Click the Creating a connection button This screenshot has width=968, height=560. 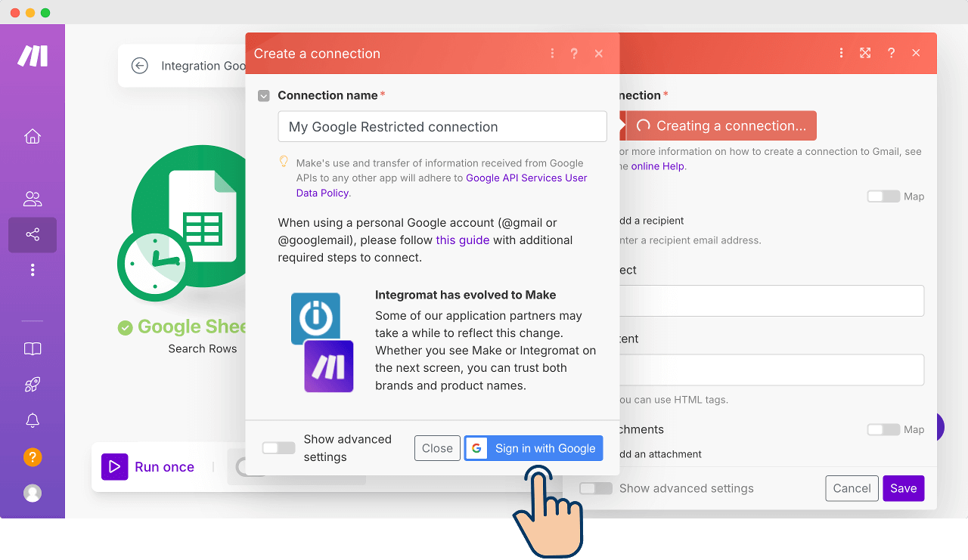[721, 126]
